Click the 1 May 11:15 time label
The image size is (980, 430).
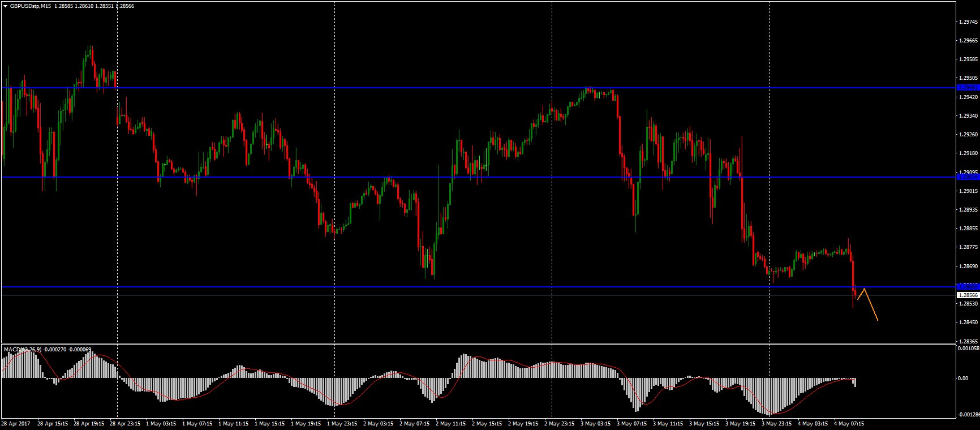(x=233, y=423)
